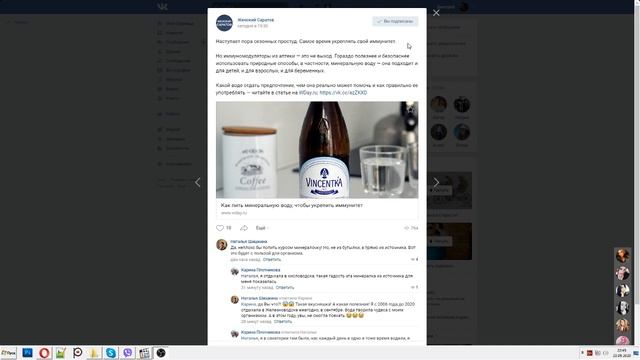Switch to the Opera browser taskbar icon
This screenshot has width=640, height=360.
(44, 353)
